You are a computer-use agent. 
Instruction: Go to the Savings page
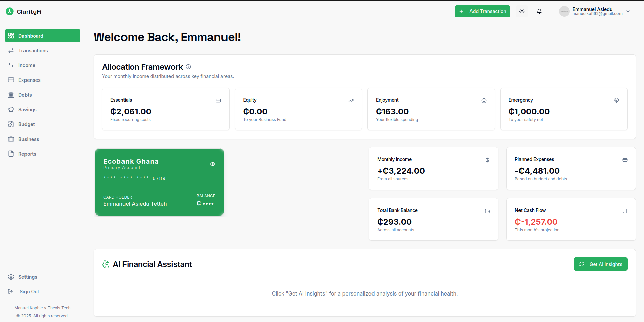click(27, 110)
